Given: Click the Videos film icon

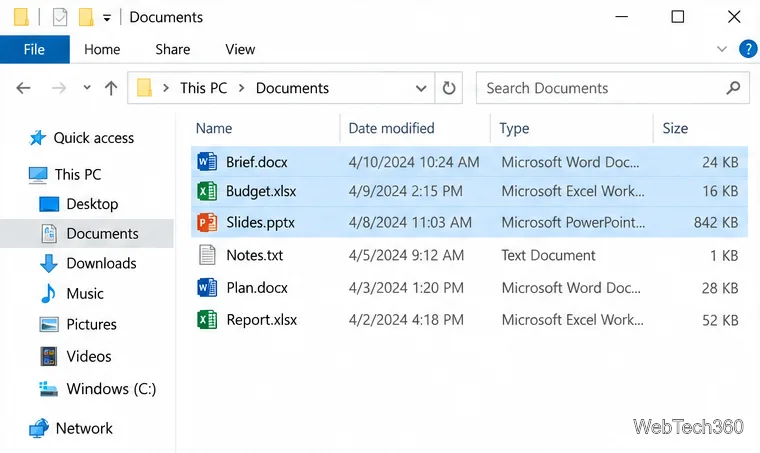Looking at the screenshot, I should (49, 357).
